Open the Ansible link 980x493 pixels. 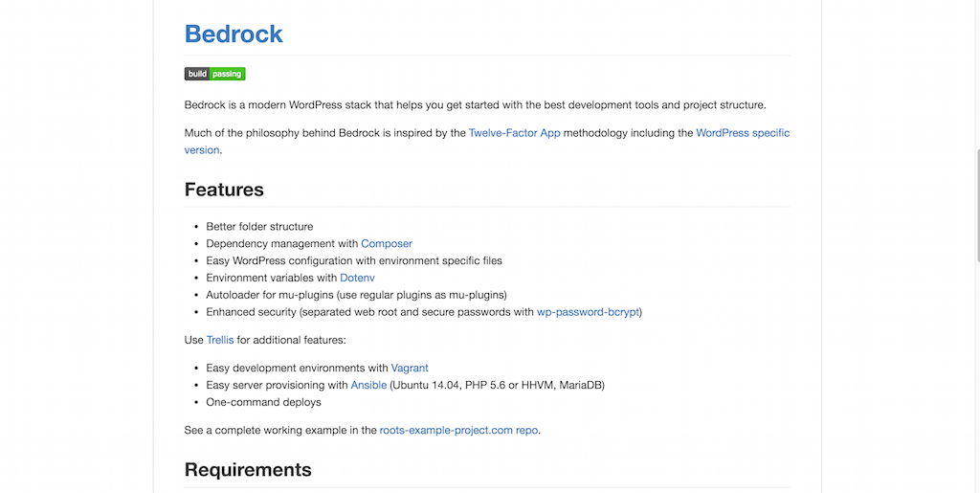(368, 385)
